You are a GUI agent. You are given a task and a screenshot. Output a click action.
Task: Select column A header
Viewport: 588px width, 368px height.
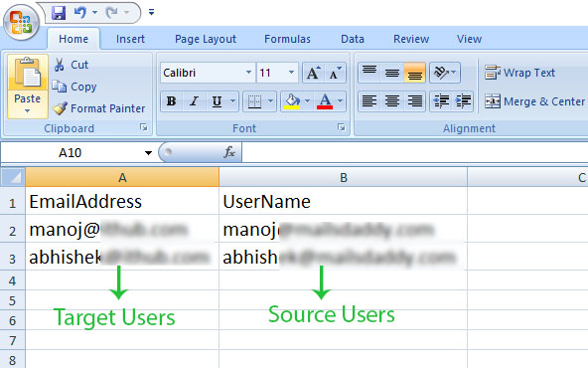(122, 177)
